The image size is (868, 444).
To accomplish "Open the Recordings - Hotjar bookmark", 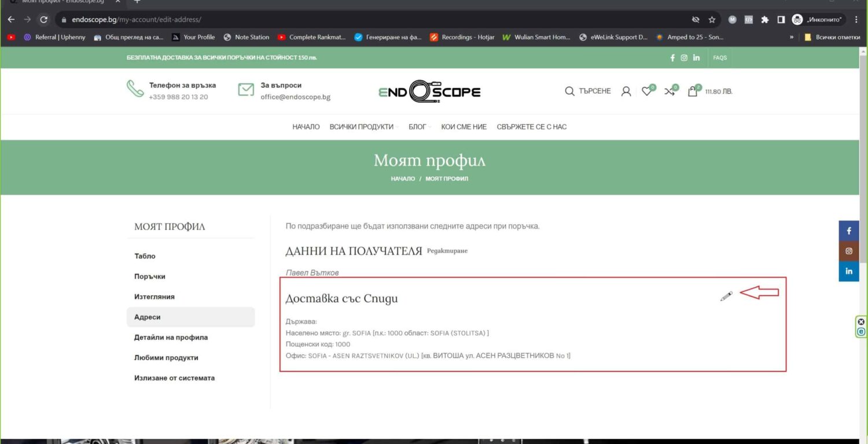I will 462,37.
